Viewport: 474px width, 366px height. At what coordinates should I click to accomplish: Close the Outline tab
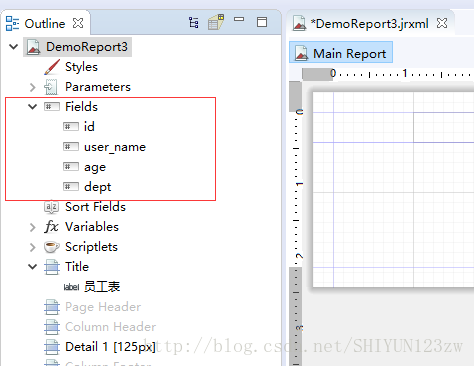78,23
